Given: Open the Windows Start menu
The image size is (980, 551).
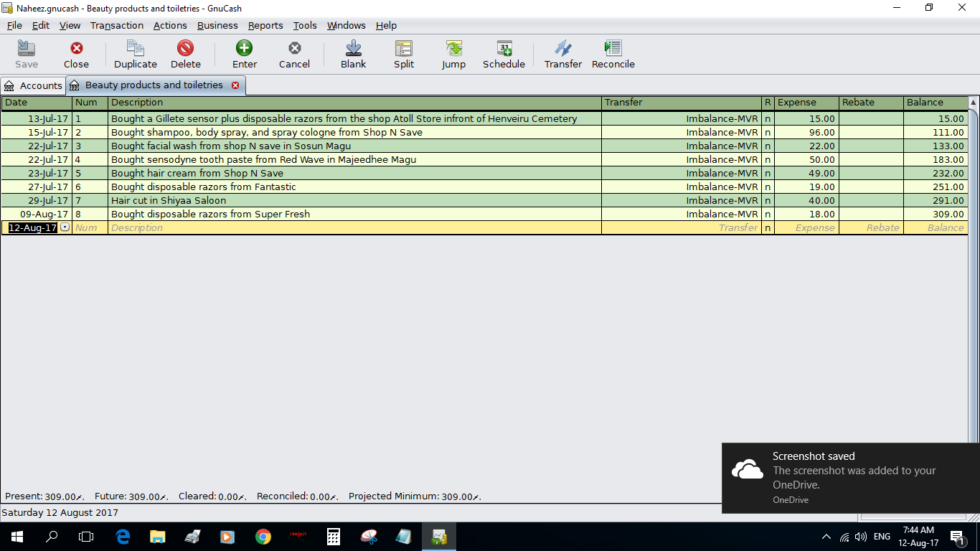Looking at the screenshot, I should click(x=17, y=537).
